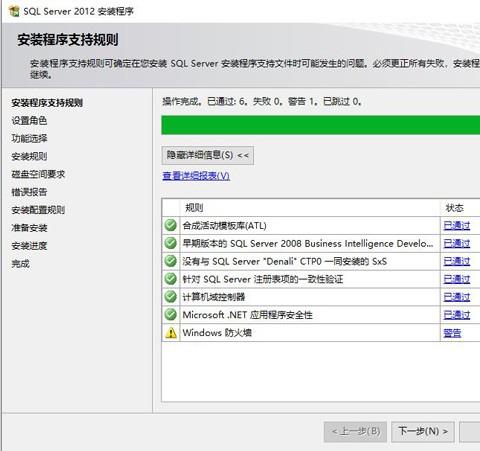Select 安装规则 step in sidebar
This screenshot has width=480, height=451.
click(x=29, y=156)
